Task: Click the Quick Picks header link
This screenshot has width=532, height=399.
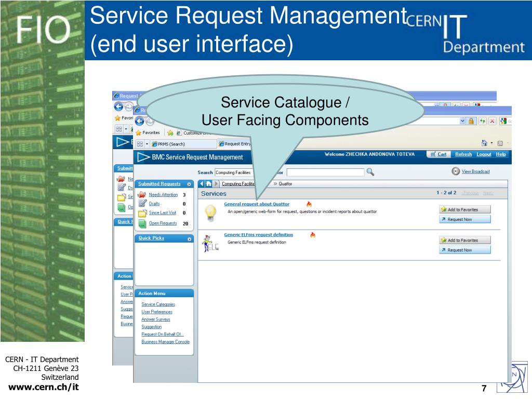Action: (x=151, y=238)
